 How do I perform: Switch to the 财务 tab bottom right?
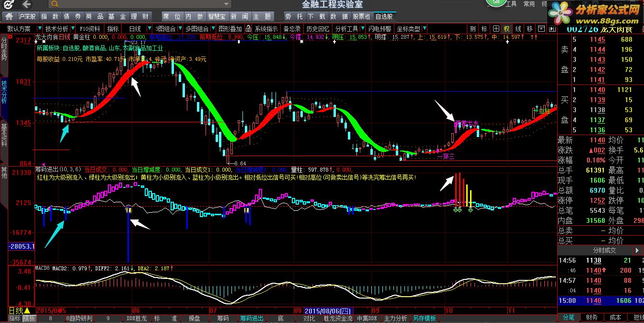pos(592,317)
